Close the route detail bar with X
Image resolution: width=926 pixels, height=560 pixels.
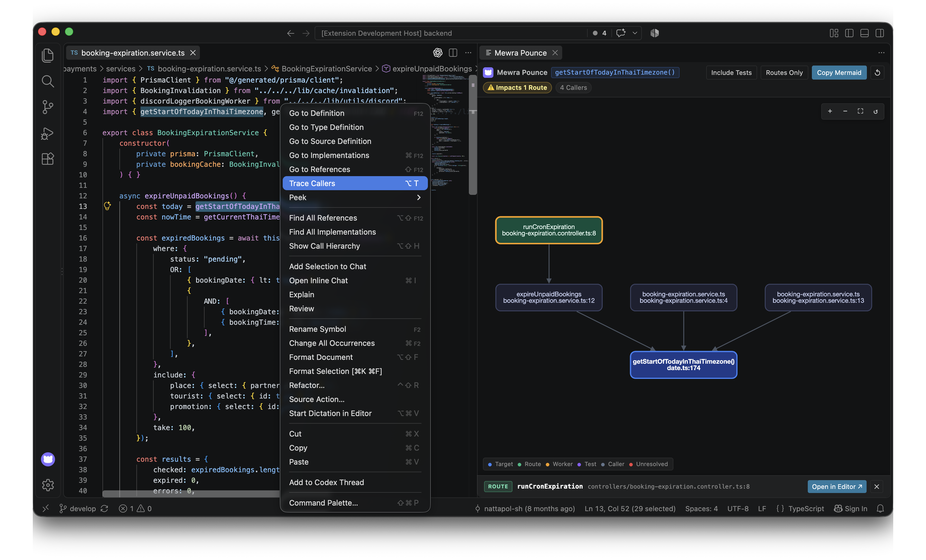click(x=877, y=486)
